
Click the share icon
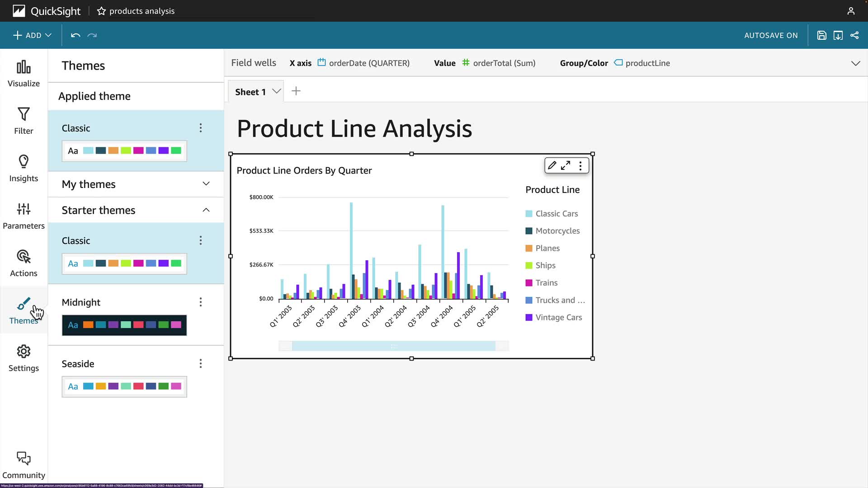click(x=854, y=35)
